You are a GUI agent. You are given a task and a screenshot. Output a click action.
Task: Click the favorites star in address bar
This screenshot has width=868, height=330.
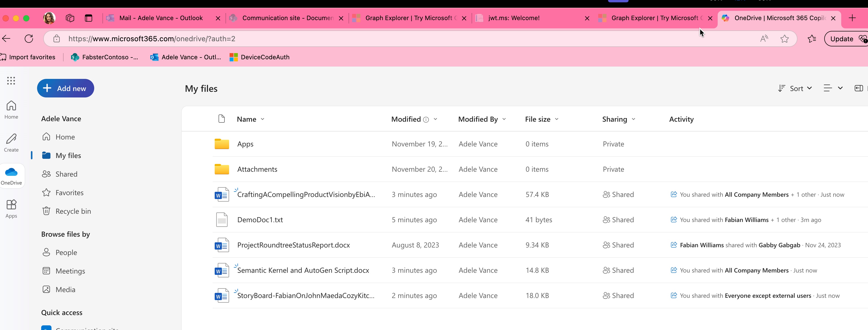(785, 38)
